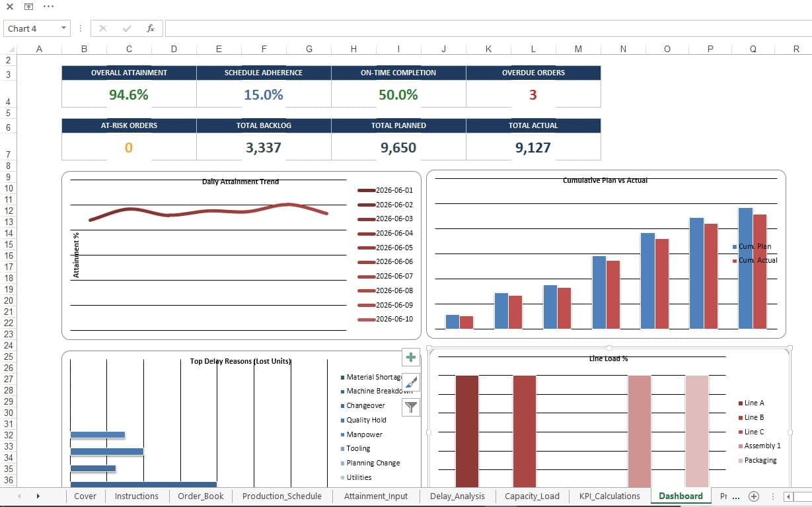Click the active Dashboard sheet tab
The width and height of the screenshot is (812, 507).
pyautogui.click(x=681, y=496)
